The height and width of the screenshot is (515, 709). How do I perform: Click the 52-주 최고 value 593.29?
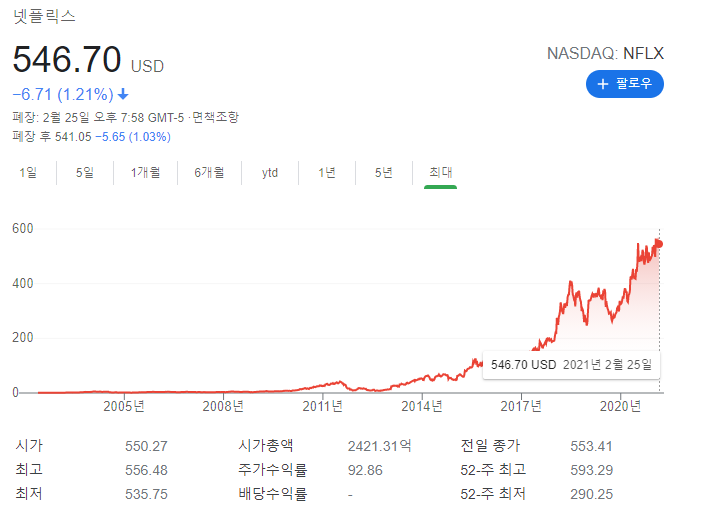point(591,470)
